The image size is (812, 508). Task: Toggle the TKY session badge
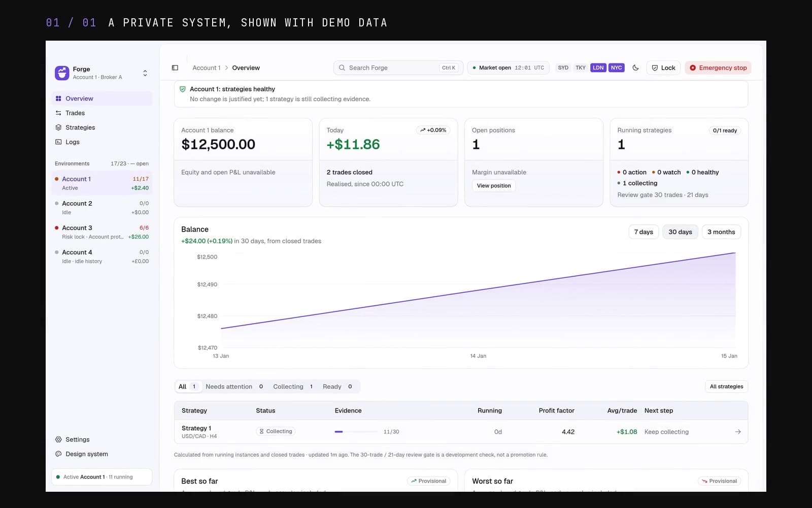coord(581,68)
